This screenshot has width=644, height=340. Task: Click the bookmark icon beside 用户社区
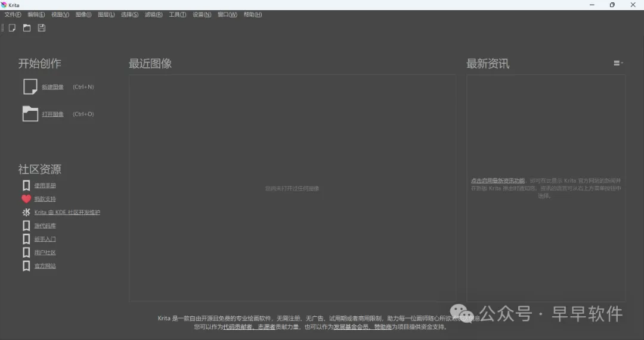pyautogui.click(x=26, y=252)
